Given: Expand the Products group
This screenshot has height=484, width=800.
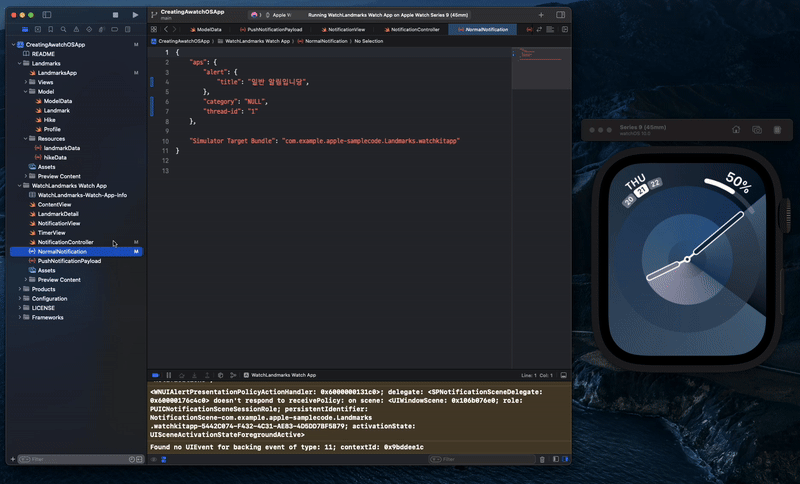Looking at the screenshot, I should coord(19,289).
